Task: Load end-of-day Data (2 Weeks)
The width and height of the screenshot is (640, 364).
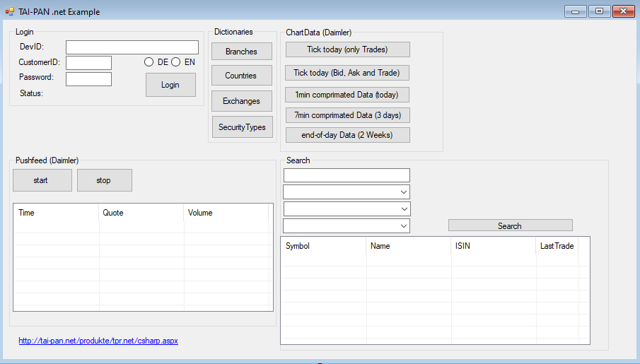Action: pos(348,135)
